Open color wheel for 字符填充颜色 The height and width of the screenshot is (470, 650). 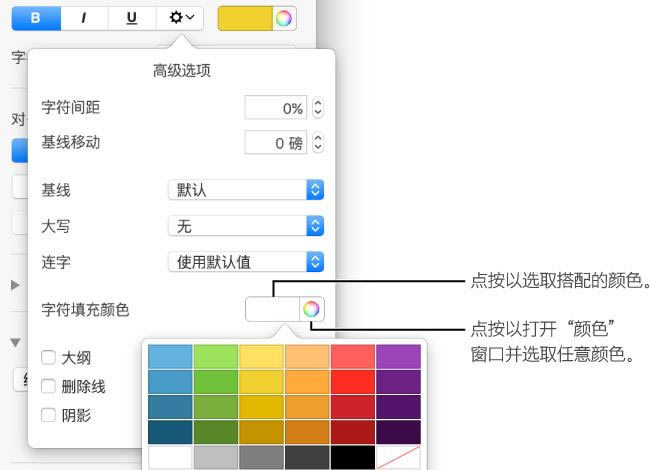[x=313, y=309]
